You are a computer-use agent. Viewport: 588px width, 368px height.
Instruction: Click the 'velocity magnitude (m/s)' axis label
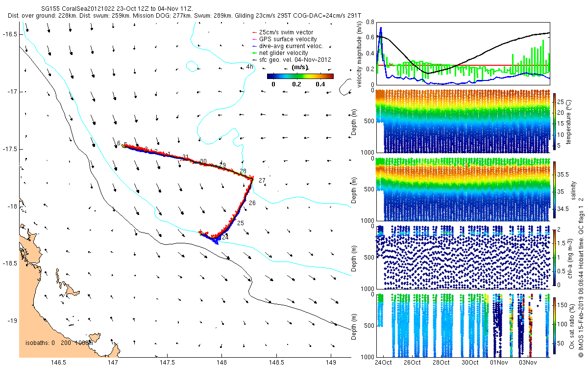pos(360,54)
